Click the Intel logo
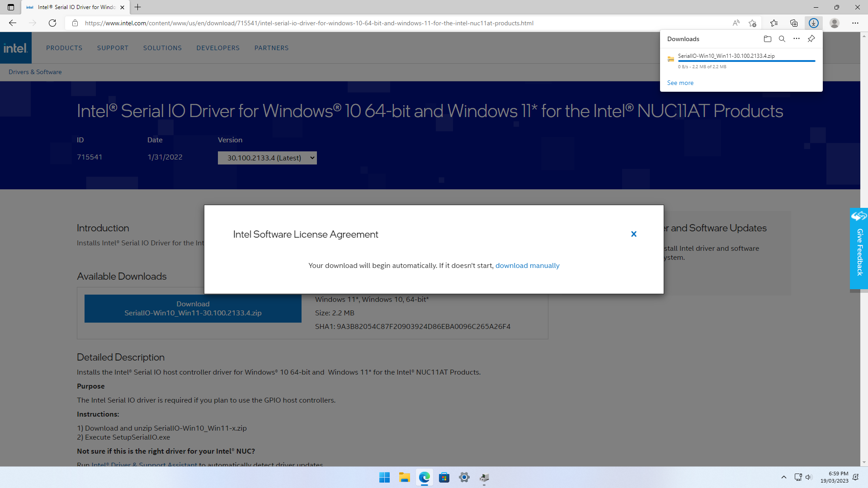Screen dimensions: 868x488 point(16,48)
